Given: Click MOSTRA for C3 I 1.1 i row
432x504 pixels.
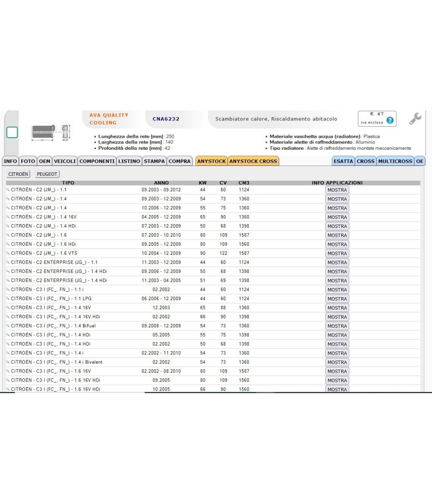Looking at the screenshot, I should pos(337,289).
